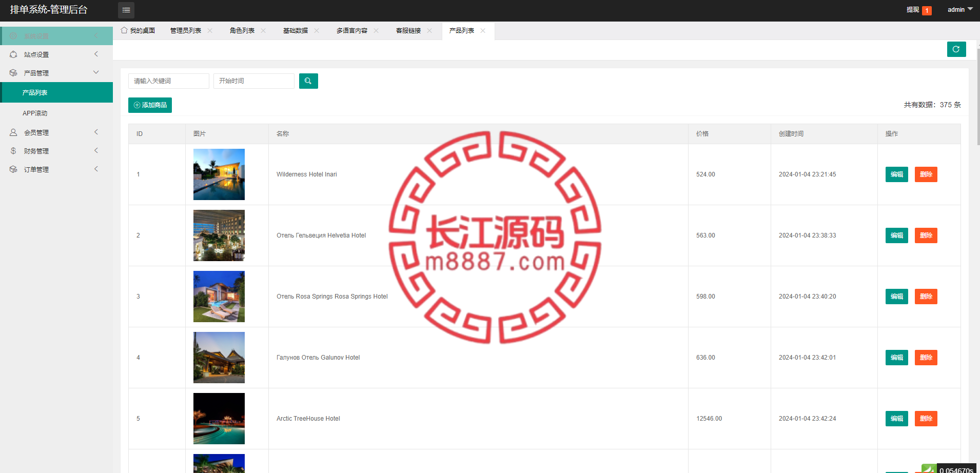Open the withdrawal notification badge

click(927, 11)
